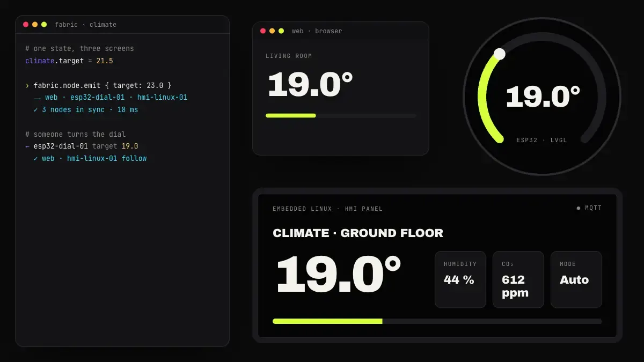Click the green dot in fabric climate window
Image resolution: width=644 pixels, height=362 pixels.
(44, 25)
